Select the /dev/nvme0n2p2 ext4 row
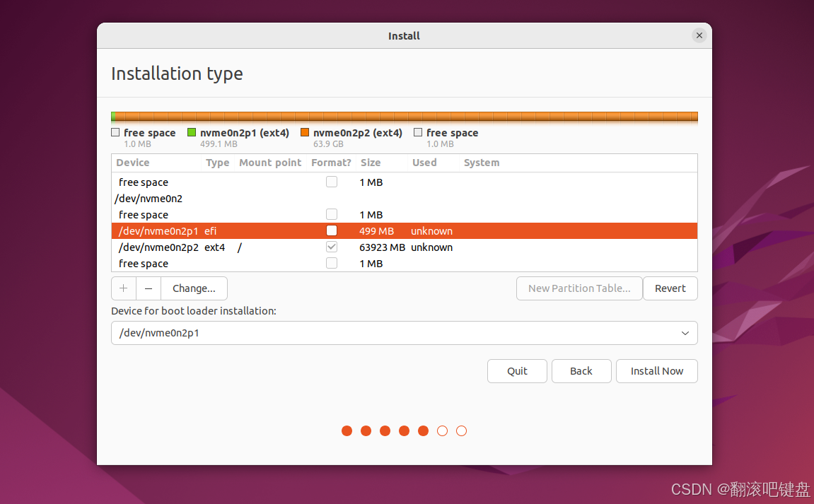Screen dimensions: 814x504 click(x=405, y=247)
